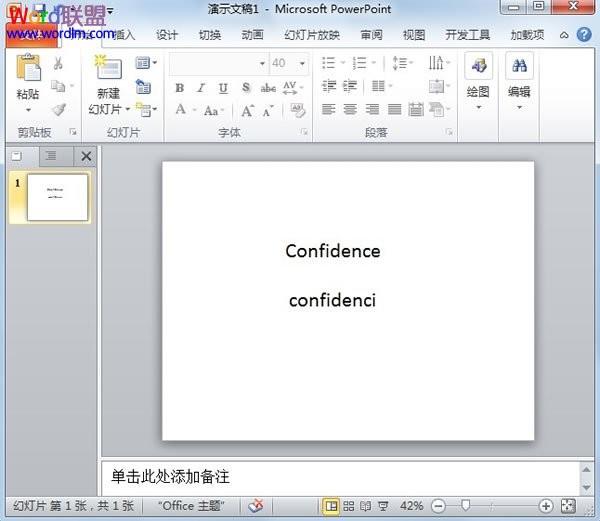Viewport: 600px width, 521px height.
Task: Select slide 1 thumbnail
Action: [x=57, y=197]
